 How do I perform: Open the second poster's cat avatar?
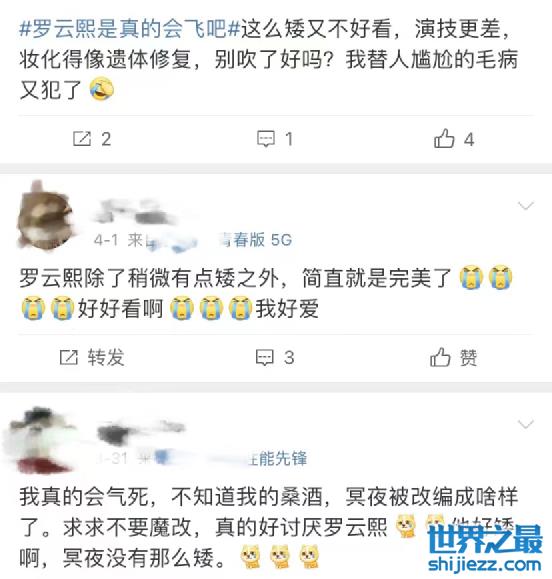tap(45, 216)
